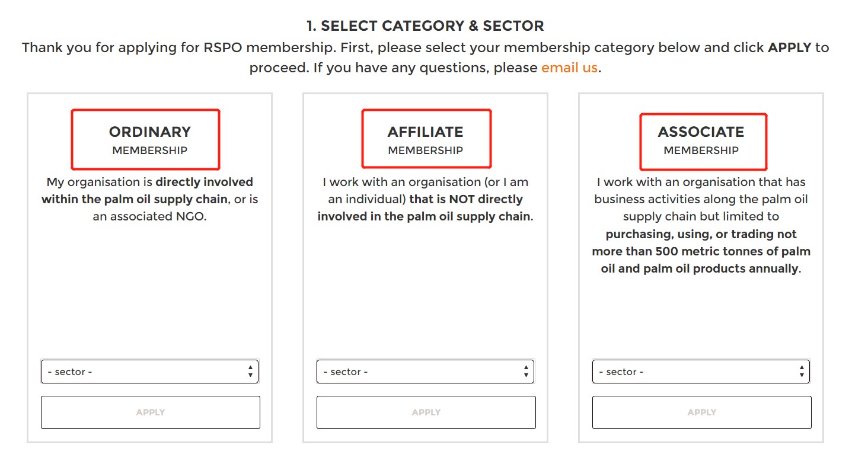This screenshot has height=461, width=868.
Task: Expand the Affiliate Membership sector dropdown
Action: [418, 372]
